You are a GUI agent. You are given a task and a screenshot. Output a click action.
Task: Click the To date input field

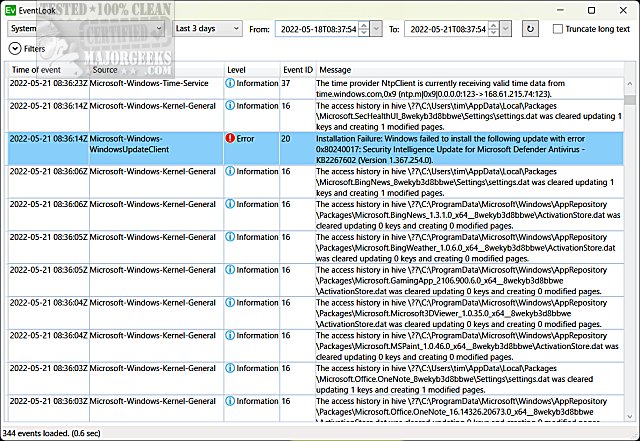[447, 29]
